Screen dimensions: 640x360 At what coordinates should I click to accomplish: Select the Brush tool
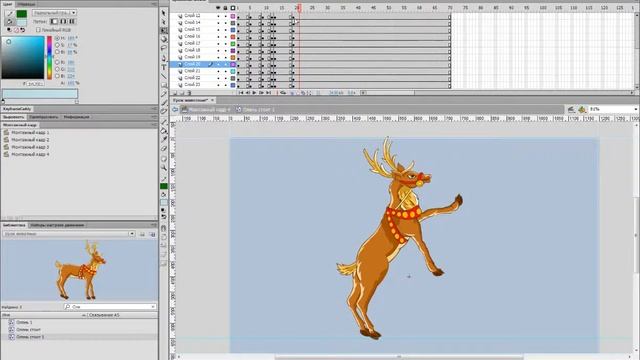pyautogui.click(x=164, y=103)
